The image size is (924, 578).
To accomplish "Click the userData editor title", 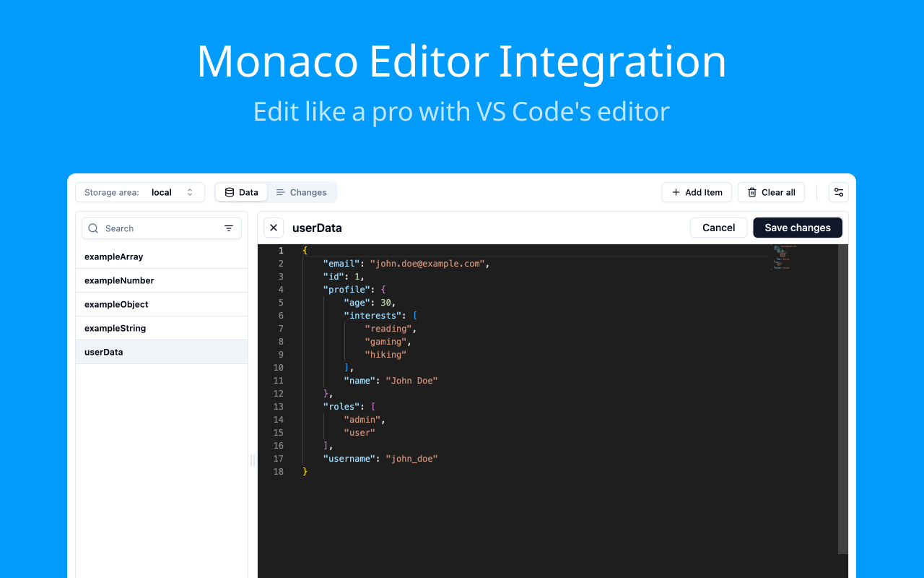I will tap(317, 228).
